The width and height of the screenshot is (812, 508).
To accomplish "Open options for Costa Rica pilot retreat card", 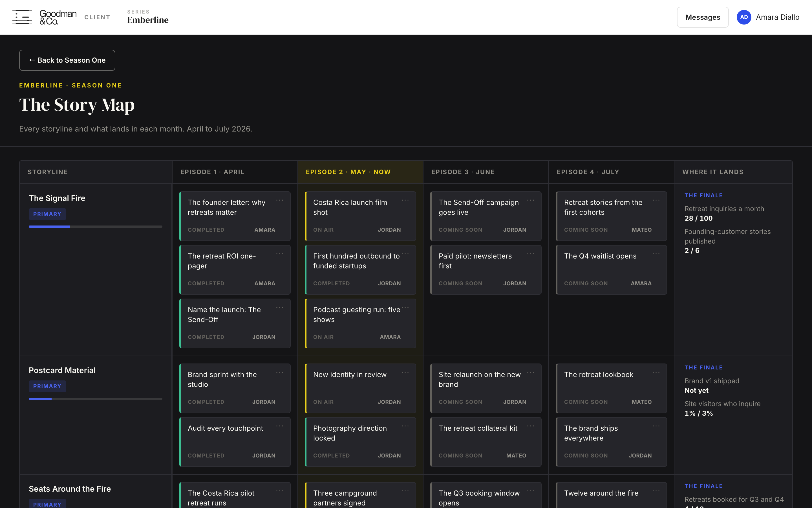I will [279, 491].
